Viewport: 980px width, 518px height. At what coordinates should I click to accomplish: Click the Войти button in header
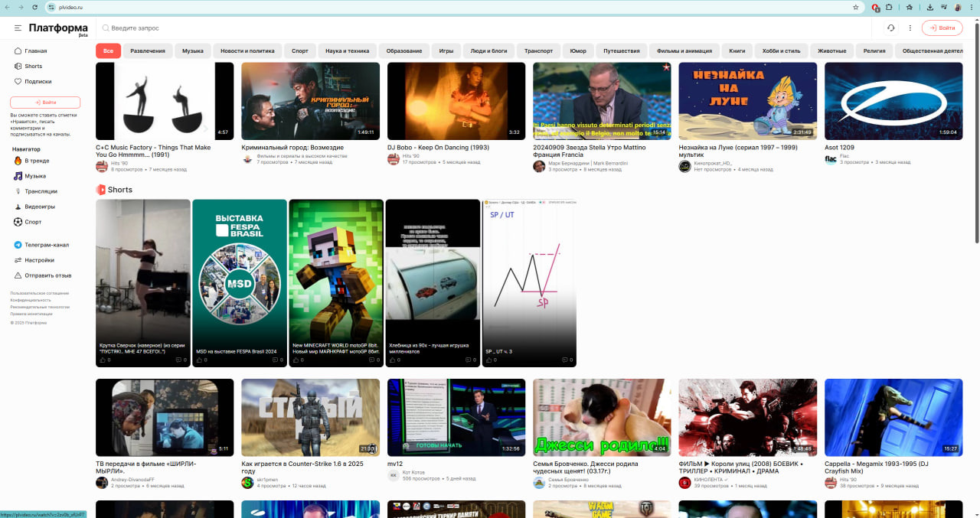[x=942, y=28]
